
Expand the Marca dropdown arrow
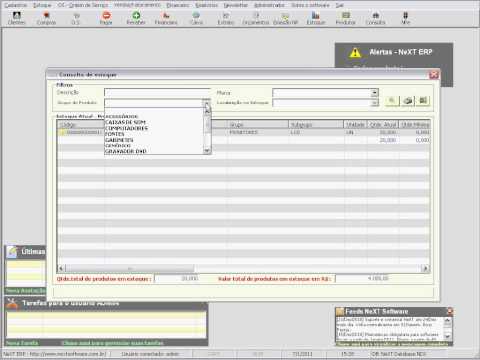coord(375,93)
